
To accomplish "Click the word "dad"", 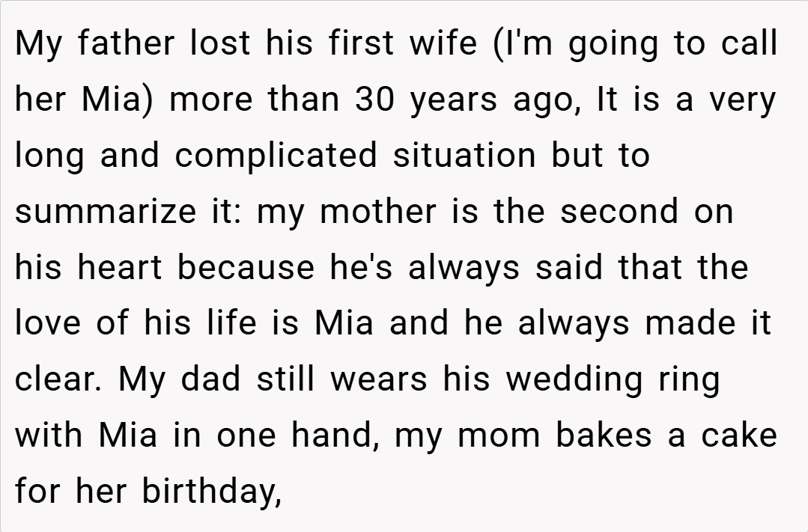I will (212, 380).
